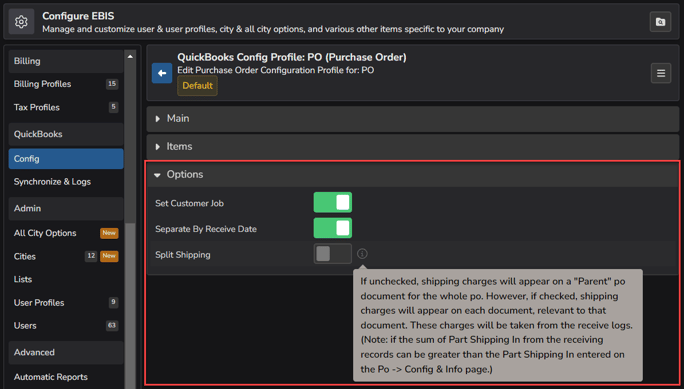Open Automatic Reports in sidebar
This screenshot has height=389, width=684.
coord(66,377)
